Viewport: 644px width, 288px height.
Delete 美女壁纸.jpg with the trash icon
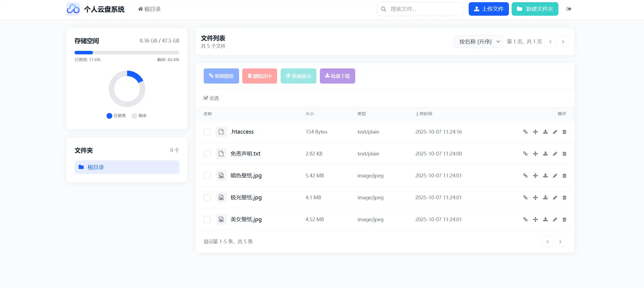tap(565, 219)
